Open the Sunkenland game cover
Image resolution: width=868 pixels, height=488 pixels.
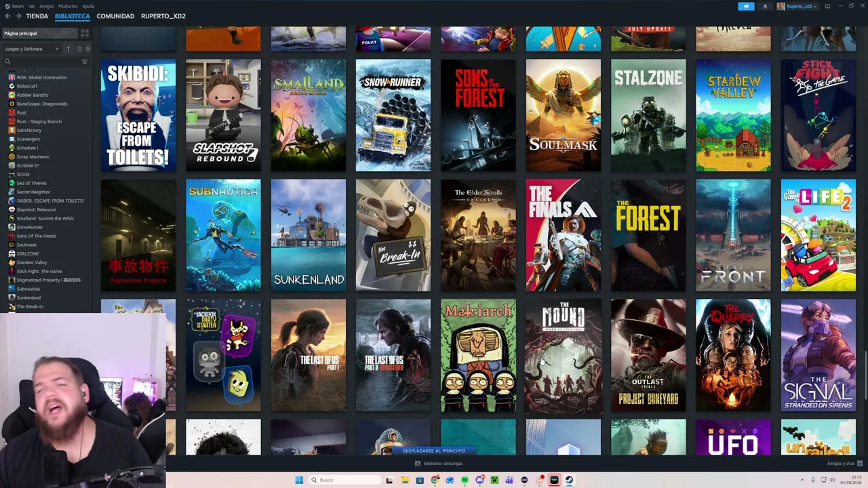(x=309, y=235)
